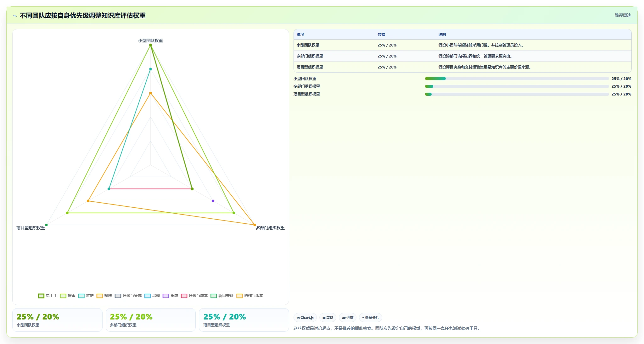Click the description starting 假设项目决策
Image resolution: width=644 pixels, height=344 pixels.
point(485,67)
